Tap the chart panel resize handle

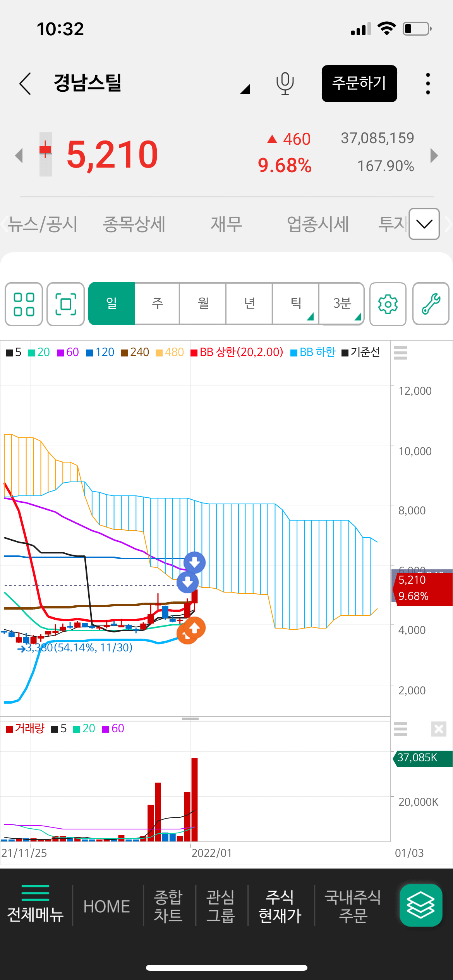coord(190,719)
